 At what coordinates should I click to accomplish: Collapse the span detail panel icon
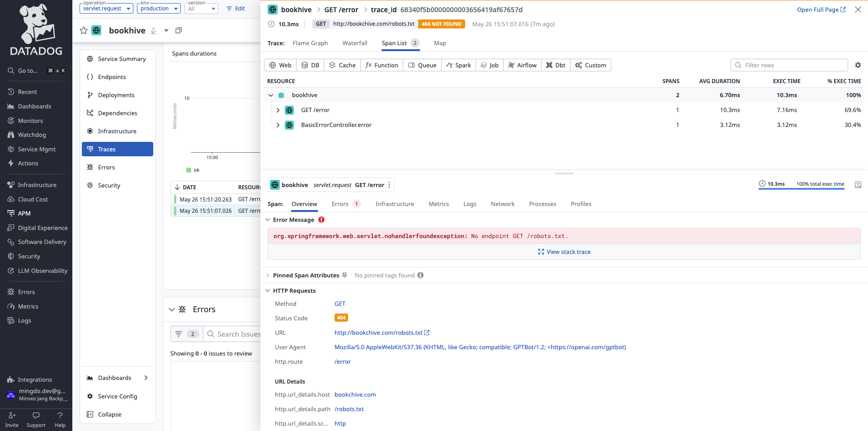pos(858,184)
